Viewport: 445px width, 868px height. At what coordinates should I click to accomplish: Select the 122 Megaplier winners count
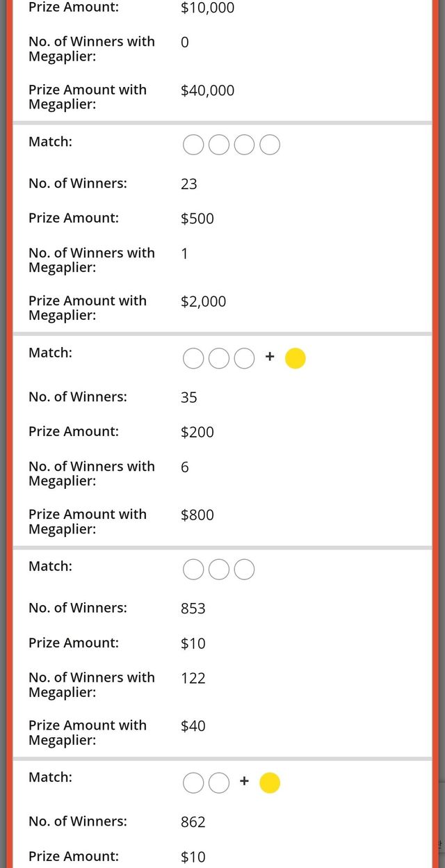pyautogui.click(x=193, y=678)
